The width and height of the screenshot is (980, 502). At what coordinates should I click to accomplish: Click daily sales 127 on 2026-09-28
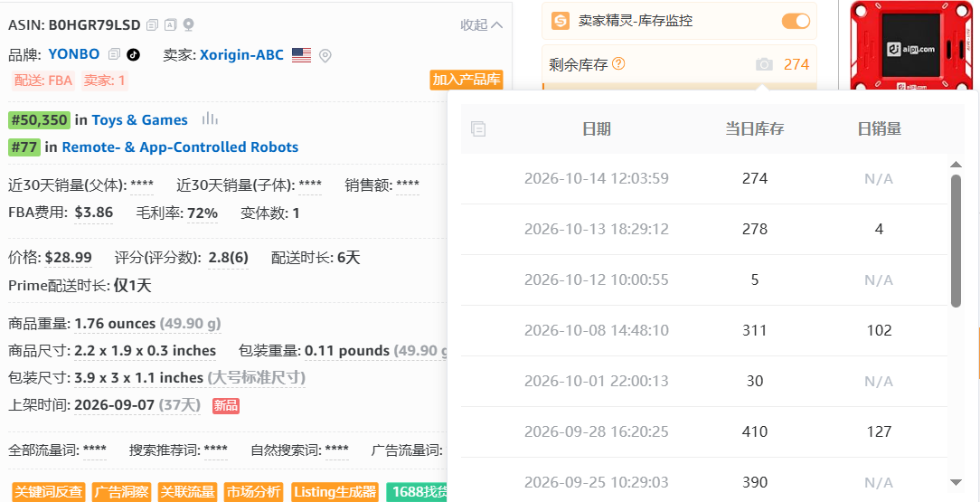tap(879, 432)
